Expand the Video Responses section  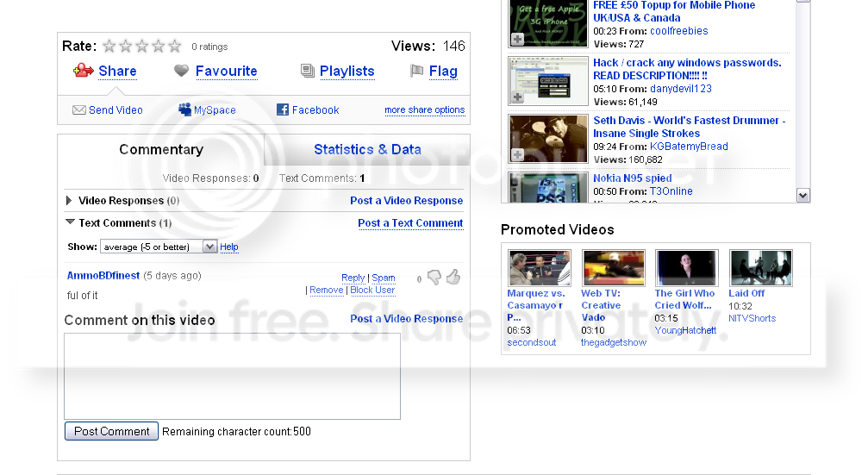pos(69,200)
